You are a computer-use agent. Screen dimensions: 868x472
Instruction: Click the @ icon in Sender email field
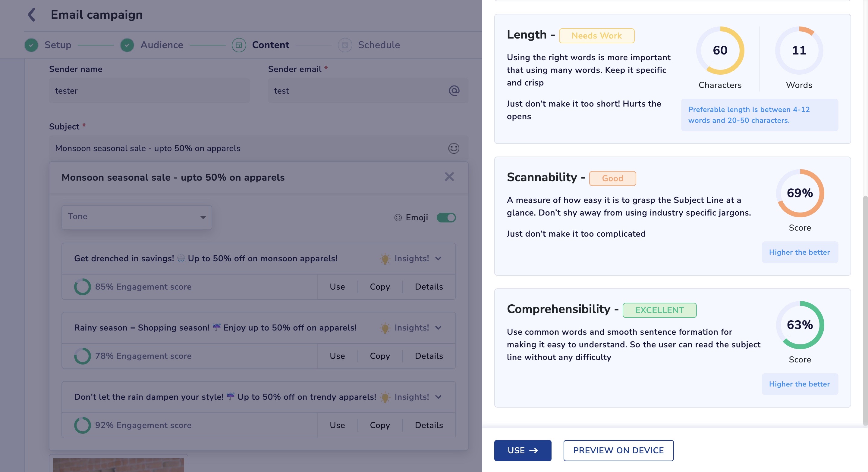(454, 91)
